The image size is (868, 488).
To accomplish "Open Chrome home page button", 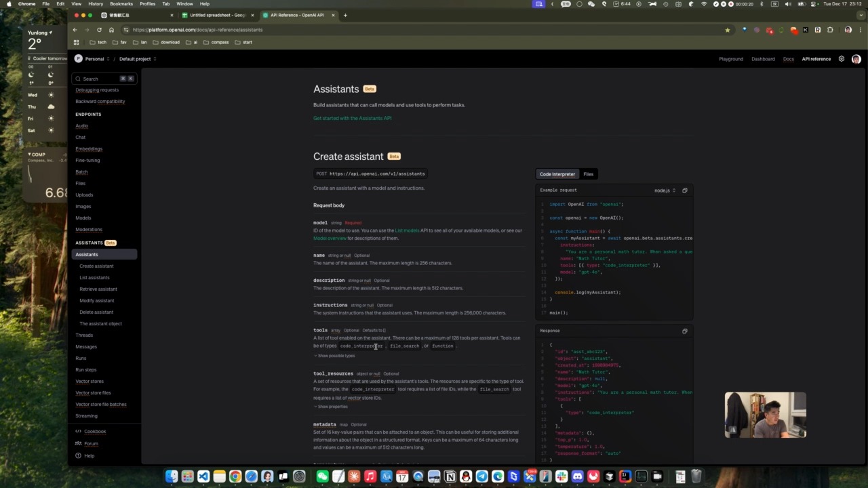I will (111, 30).
